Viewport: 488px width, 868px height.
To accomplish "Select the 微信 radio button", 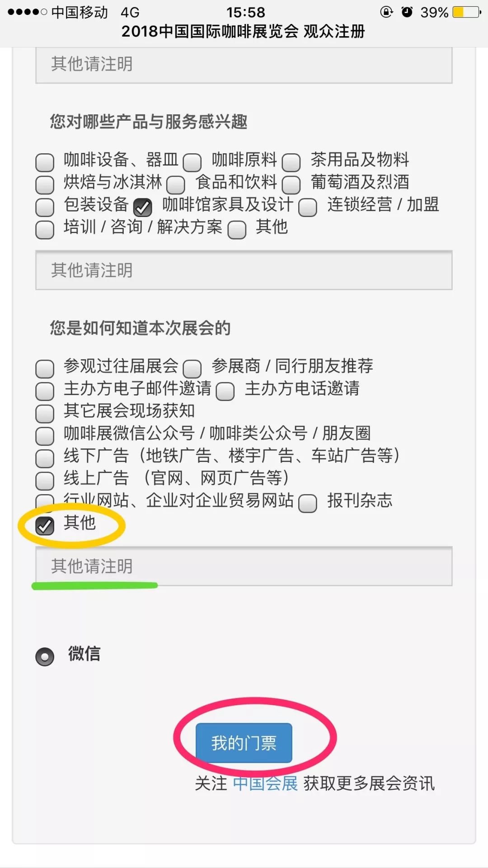I will pyautogui.click(x=45, y=657).
